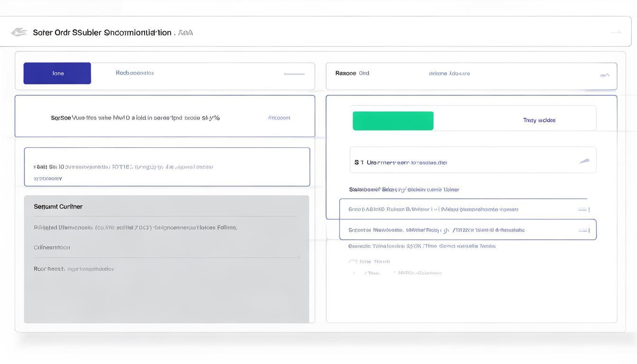Click the Trary iadidce link

point(539,120)
